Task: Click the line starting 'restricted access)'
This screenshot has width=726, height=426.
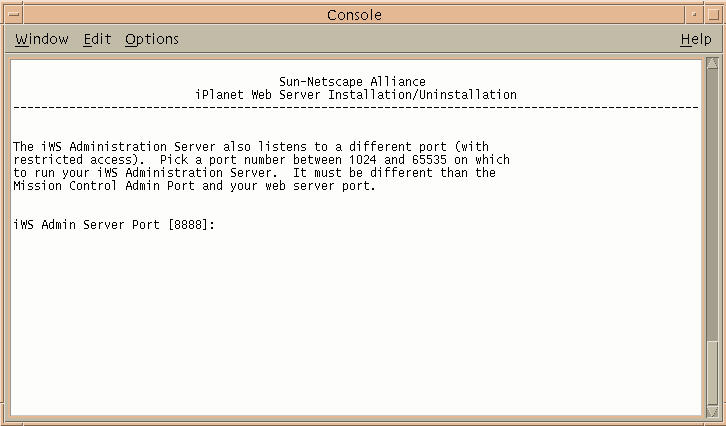Action: pyautogui.click(x=262, y=160)
